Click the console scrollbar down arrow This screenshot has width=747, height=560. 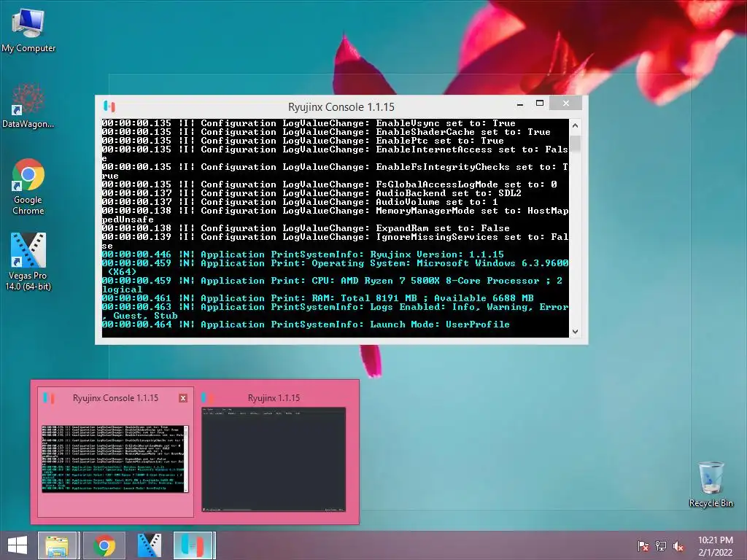(575, 332)
